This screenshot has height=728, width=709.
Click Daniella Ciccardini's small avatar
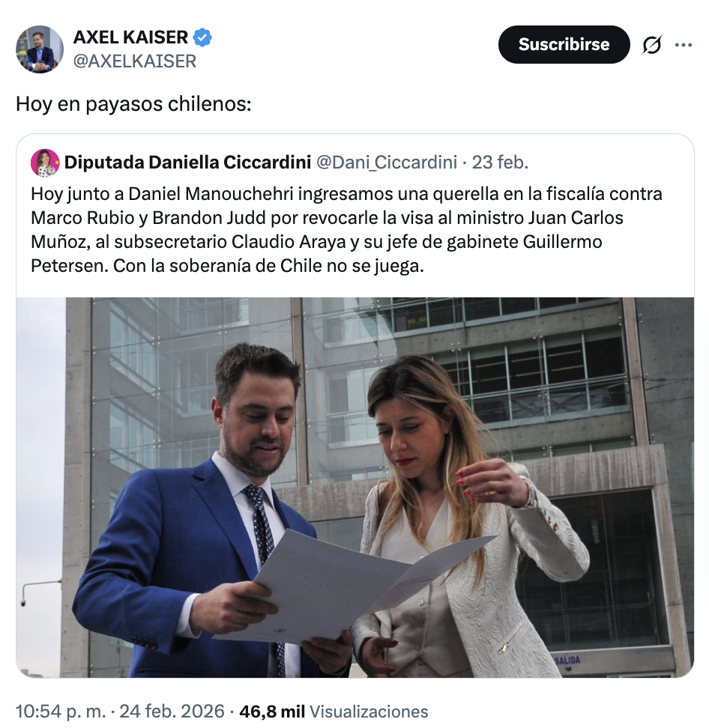[x=45, y=163]
